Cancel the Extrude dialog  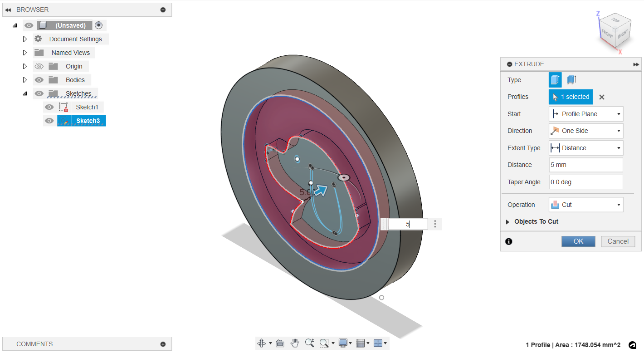click(x=618, y=241)
